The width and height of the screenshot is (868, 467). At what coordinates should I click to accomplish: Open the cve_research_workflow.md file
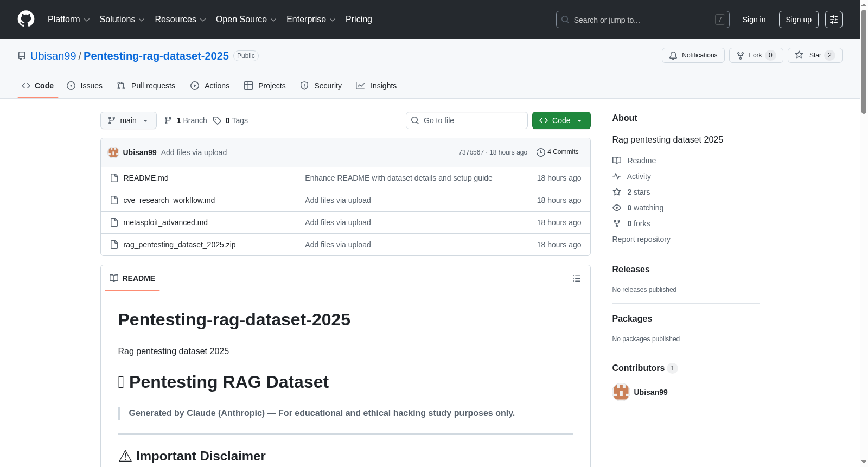click(x=169, y=200)
